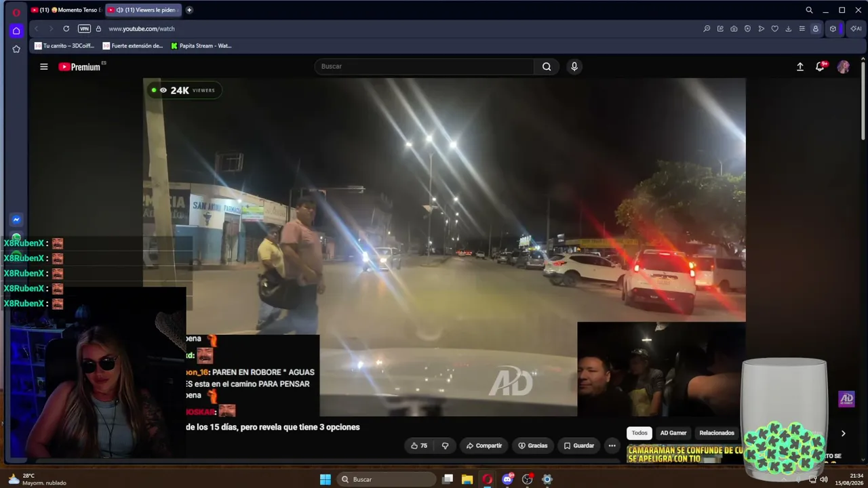Toggle the VPN badge in address bar
Viewport: 868px width, 488px height.
pos(84,28)
